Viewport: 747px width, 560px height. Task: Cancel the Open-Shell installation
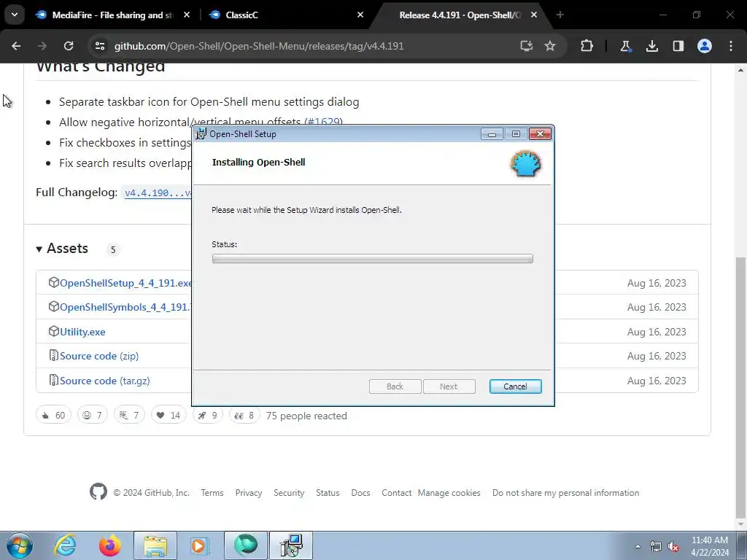(x=516, y=386)
